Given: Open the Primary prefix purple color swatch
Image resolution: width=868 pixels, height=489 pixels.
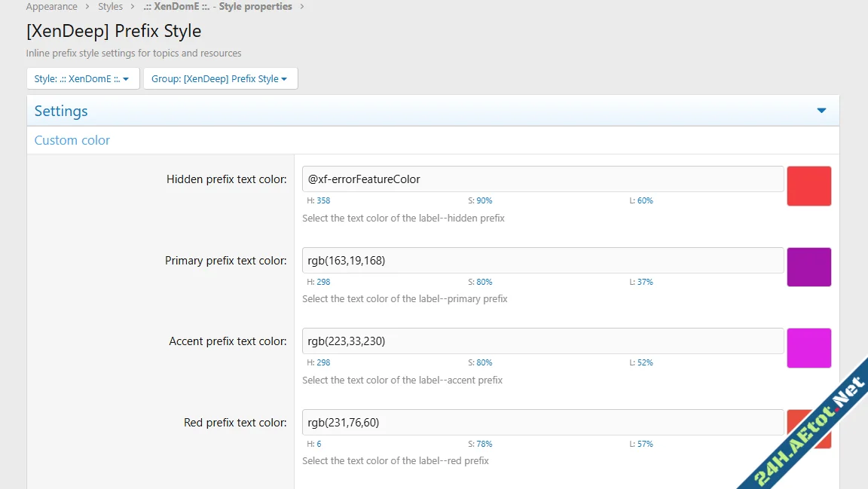Looking at the screenshot, I should pyautogui.click(x=808, y=267).
